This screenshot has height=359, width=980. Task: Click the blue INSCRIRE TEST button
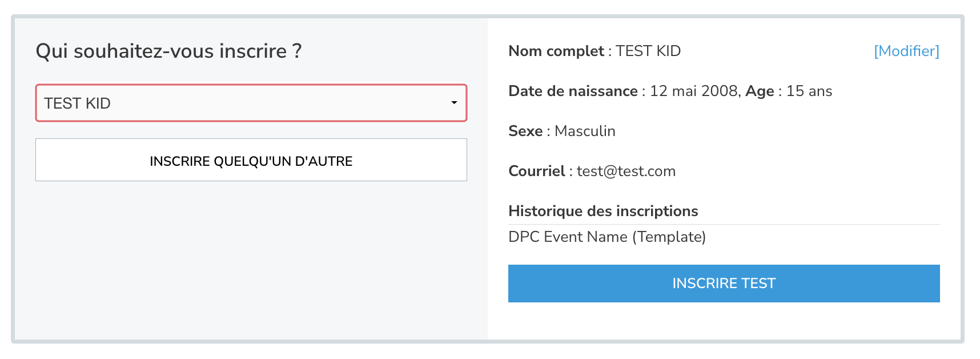[x=724, y=284]
